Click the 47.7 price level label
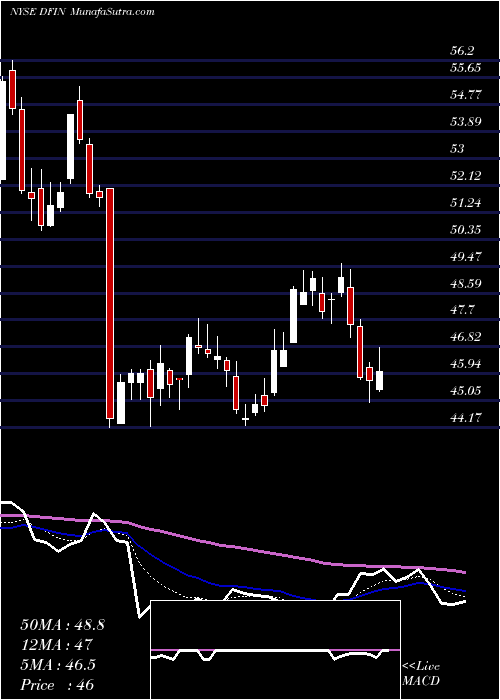Screen dimensions: 500x700 462,310
